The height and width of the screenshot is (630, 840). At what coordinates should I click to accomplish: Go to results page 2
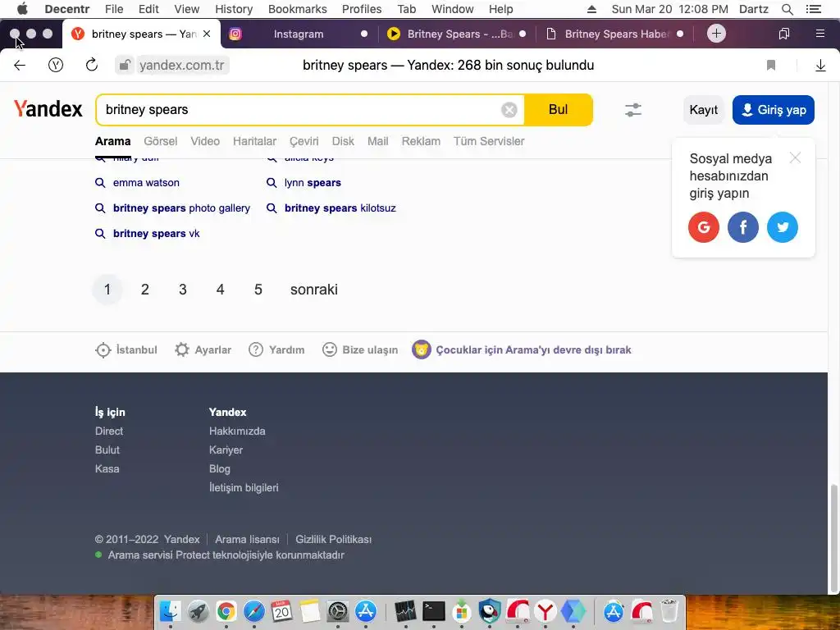click(x=144, y=290)
